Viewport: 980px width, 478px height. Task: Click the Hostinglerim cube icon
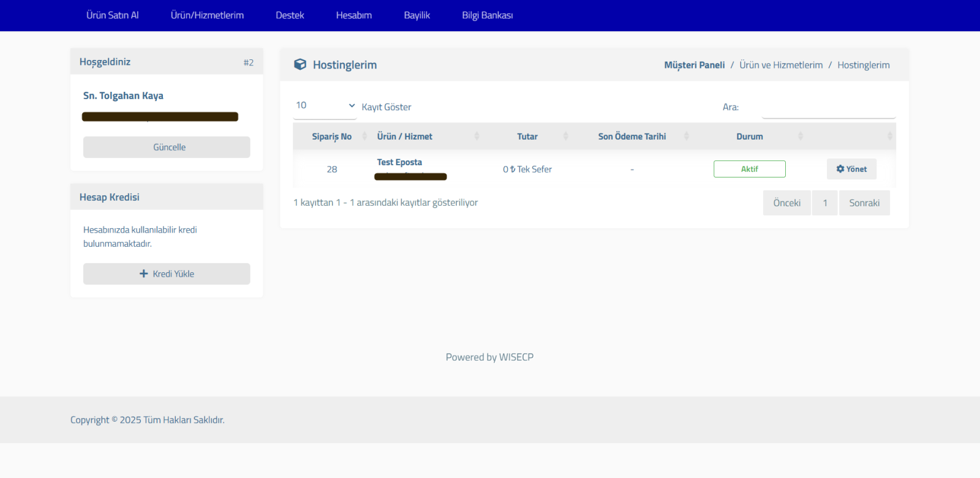pos(300,64)
